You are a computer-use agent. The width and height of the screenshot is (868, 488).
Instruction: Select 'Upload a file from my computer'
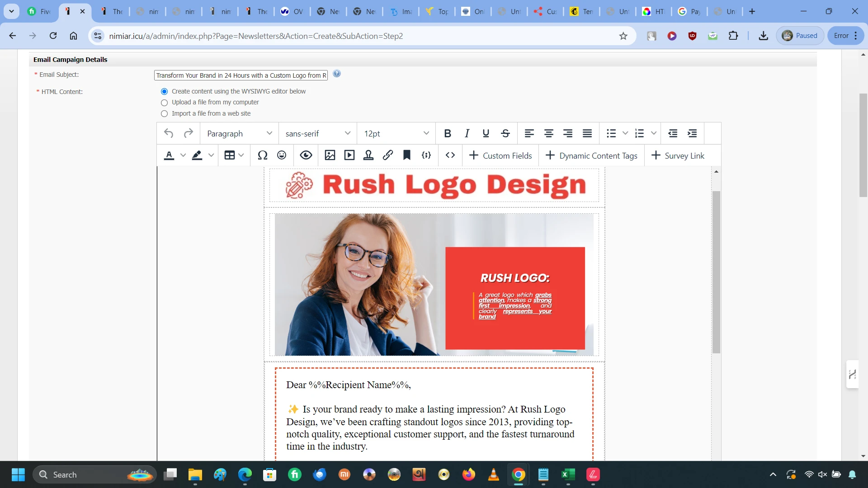click(x=165, y=103)
